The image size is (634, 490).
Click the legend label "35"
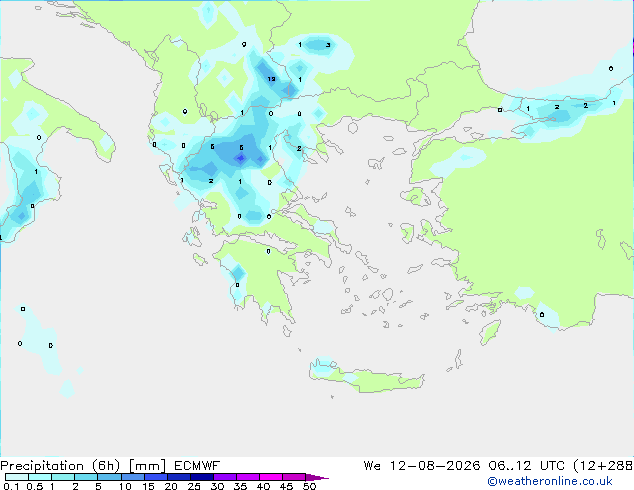[x=240, y=486]
